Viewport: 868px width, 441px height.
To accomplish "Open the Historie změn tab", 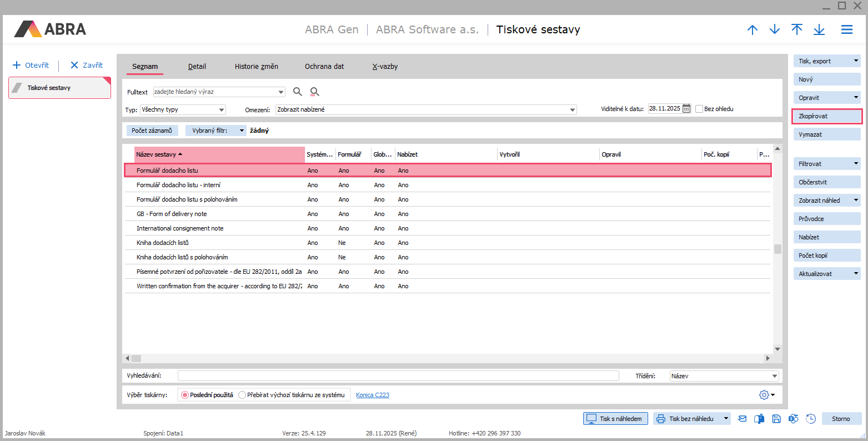I will (257, 67).
